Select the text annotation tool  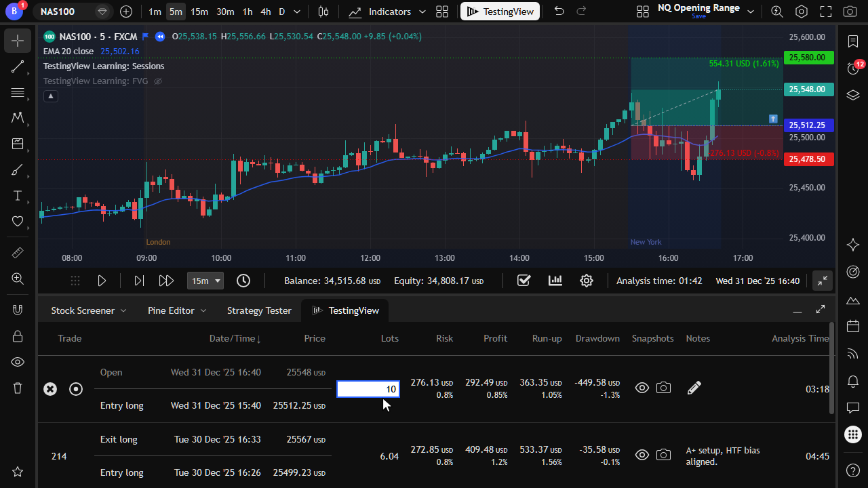pyautogui.click(x=18, y=196)
